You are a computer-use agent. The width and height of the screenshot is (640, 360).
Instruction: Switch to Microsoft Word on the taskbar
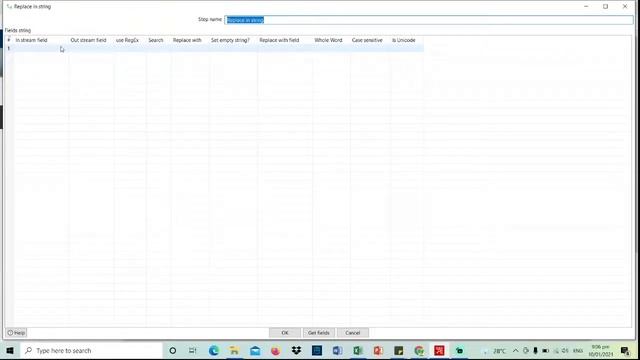[x=337, y=351]
